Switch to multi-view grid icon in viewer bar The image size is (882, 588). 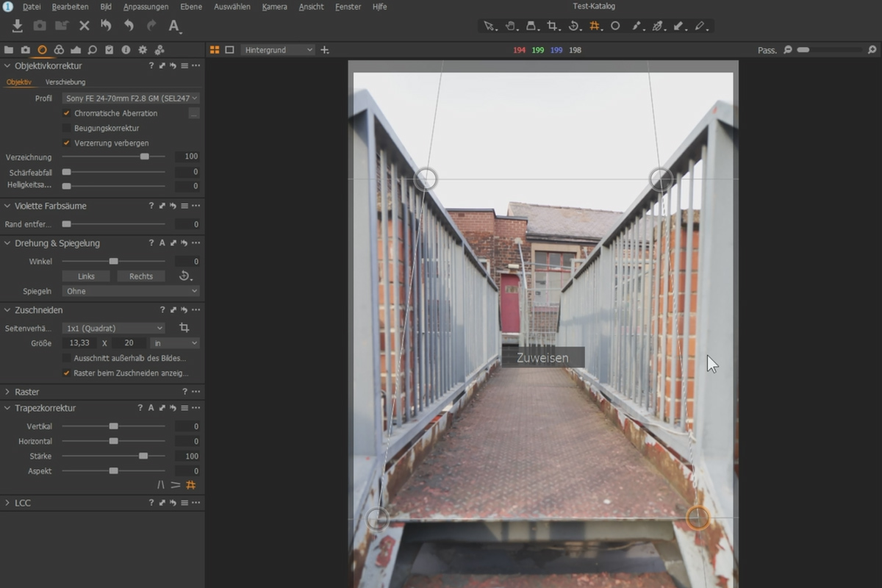[x=215, y=50]
